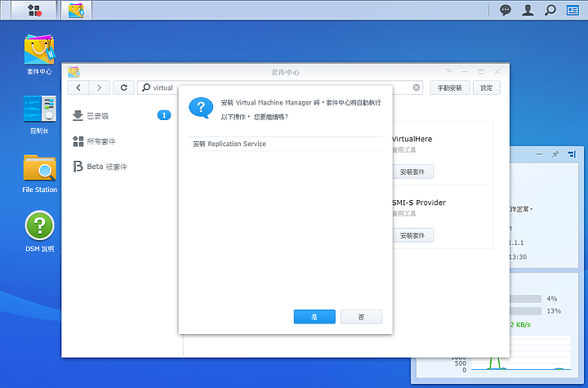Viewport: 588px width, 388px height.
Task: Confirm installation with 是 button
Action: click(x=314, y=317)
